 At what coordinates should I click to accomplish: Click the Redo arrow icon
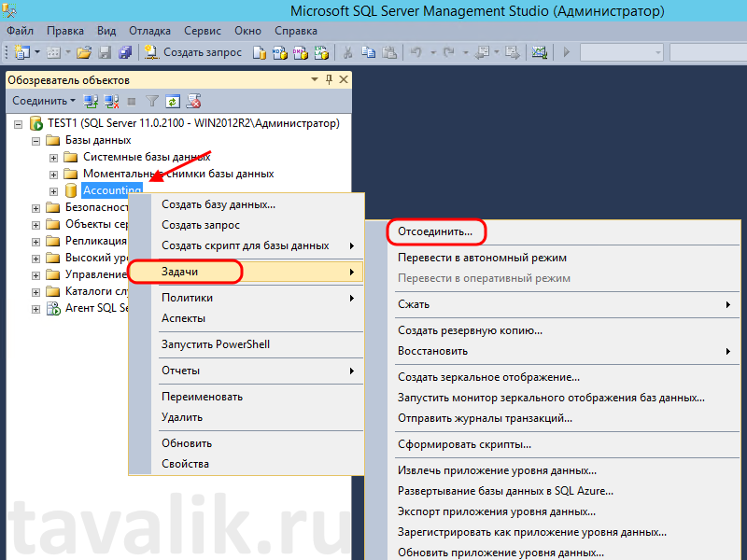[448, 52]
